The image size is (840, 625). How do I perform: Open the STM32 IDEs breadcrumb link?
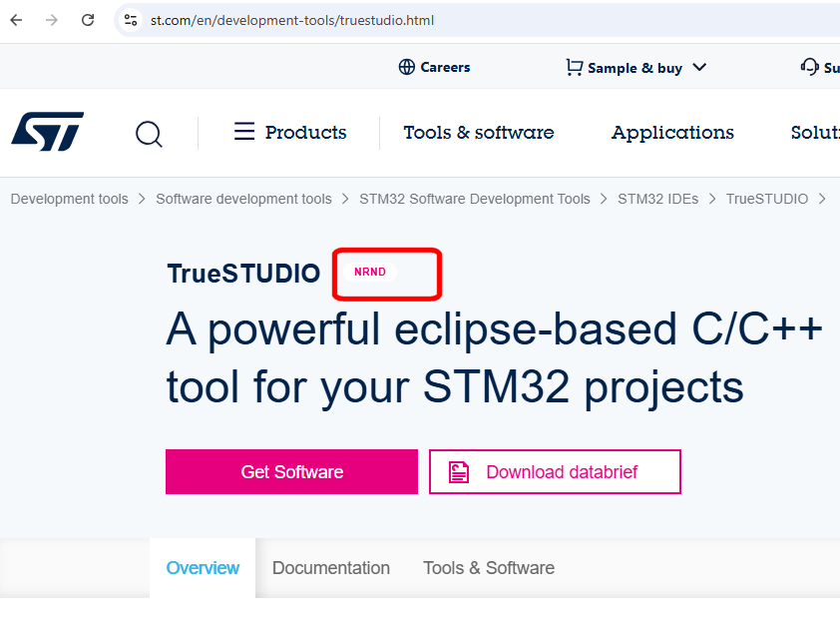(657, 199)
